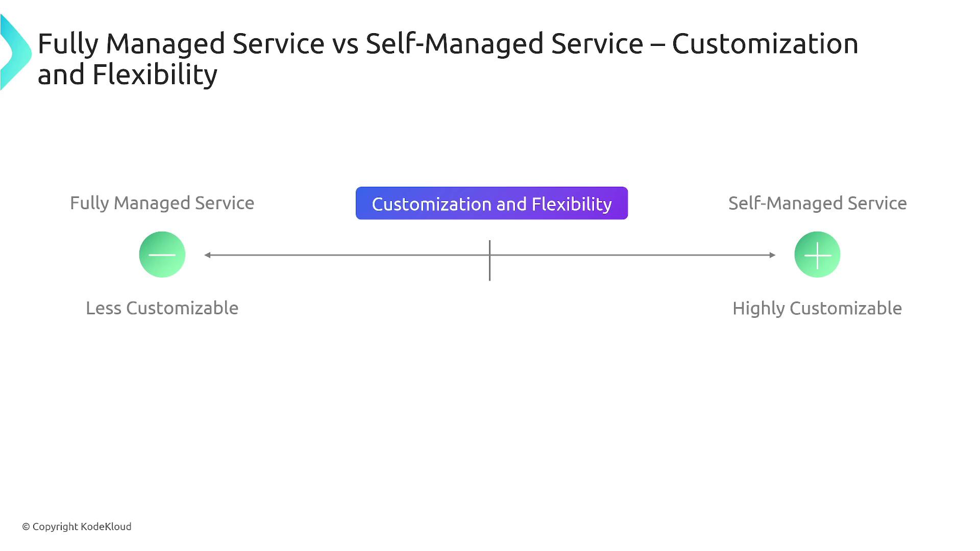Click the green minus circle icon
Viewport: 980px width, 551px height.
[162, 255]
